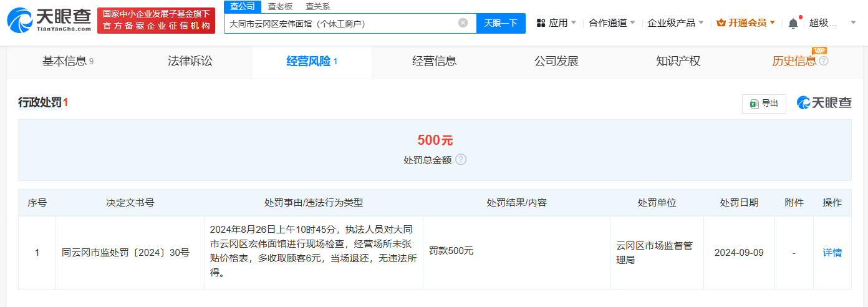Switch to the 查老板 search tab
This screenshot has width=868, height=307.
[280, 6]
